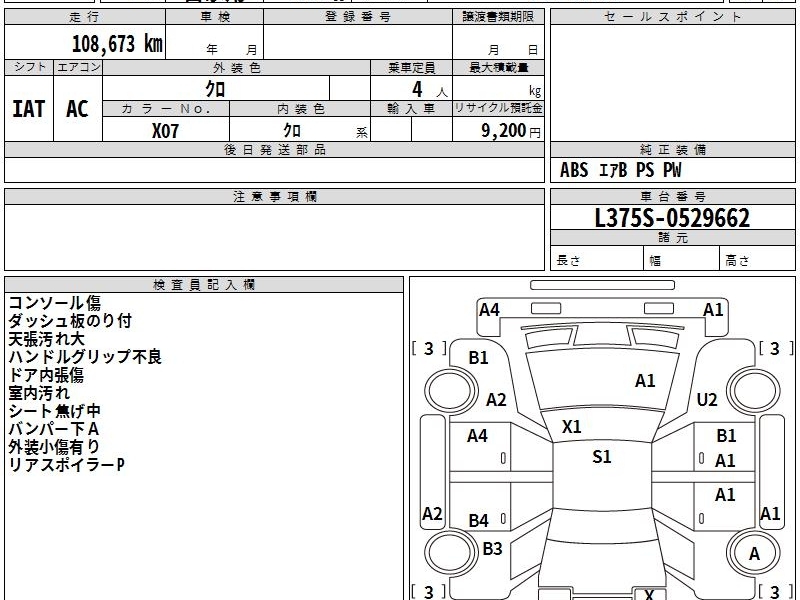Select the セールスポイント header
800x600 pixels.
click(x=672, y=17)
